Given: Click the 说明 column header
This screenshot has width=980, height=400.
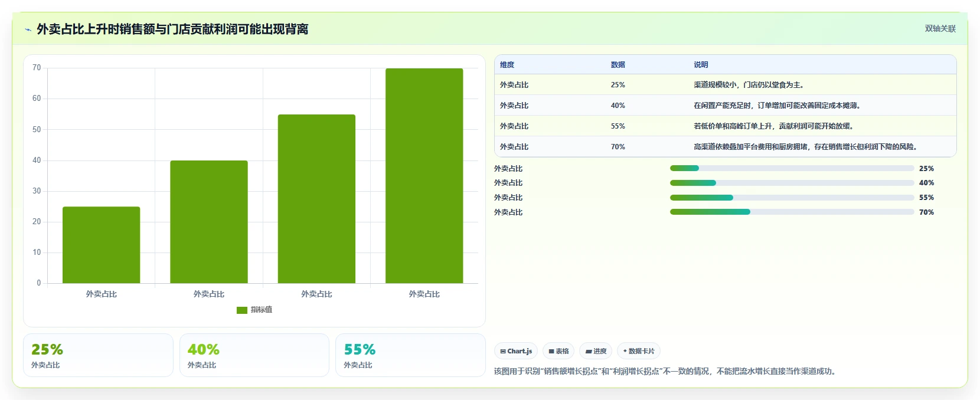Looking at the screenshot, I should tap(701, 65).
